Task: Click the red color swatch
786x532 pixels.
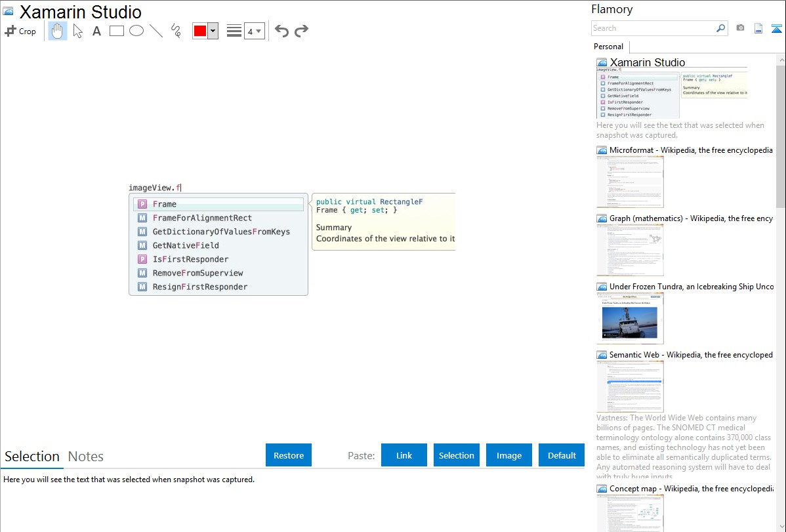Action: (x=200, y=31)
